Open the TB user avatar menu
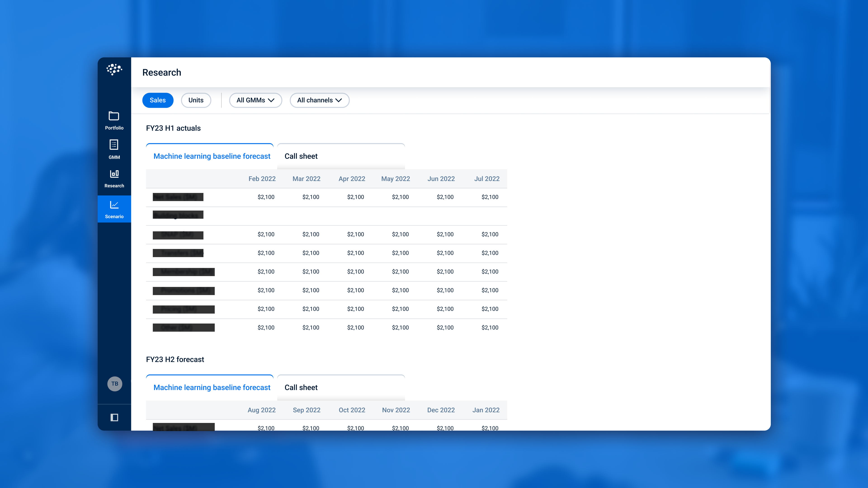 pyautogui.click(x=115, y=384)
